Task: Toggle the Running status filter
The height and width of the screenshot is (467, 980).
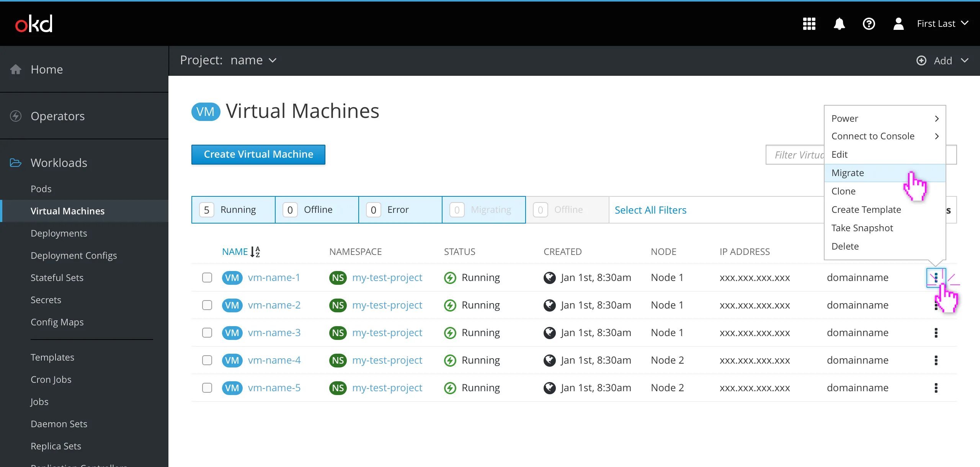Action: click(x=233, y=210)
